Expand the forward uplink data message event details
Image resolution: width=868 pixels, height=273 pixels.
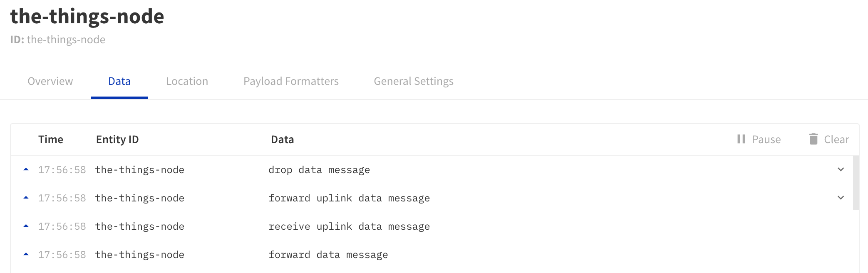[x=840, y=198]
